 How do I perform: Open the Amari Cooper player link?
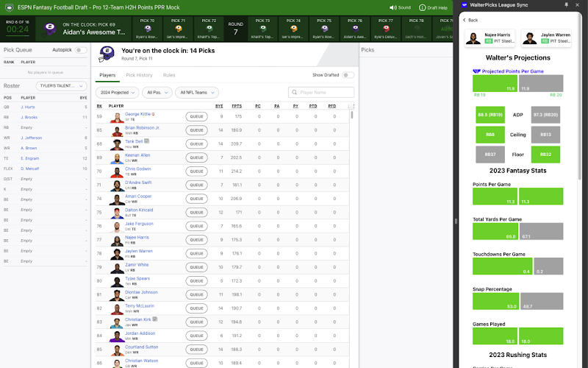tap(138, 196)
